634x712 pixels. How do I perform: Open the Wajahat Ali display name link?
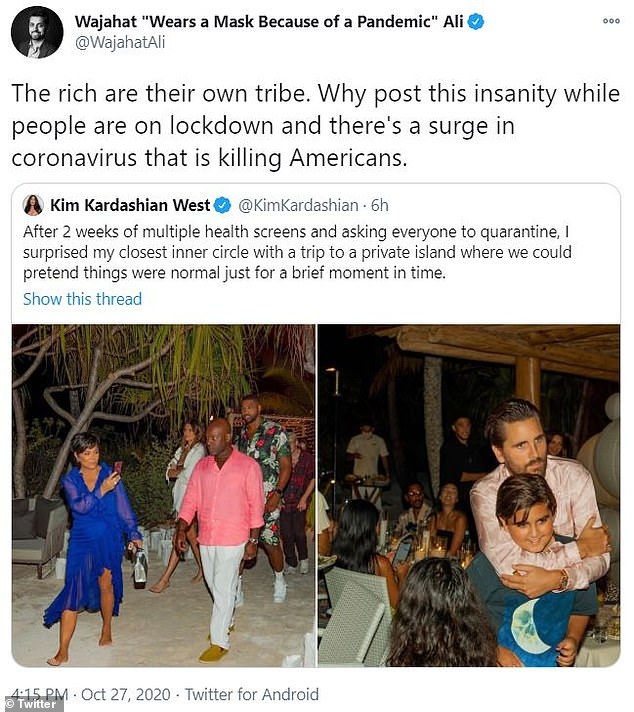point(268,21)
